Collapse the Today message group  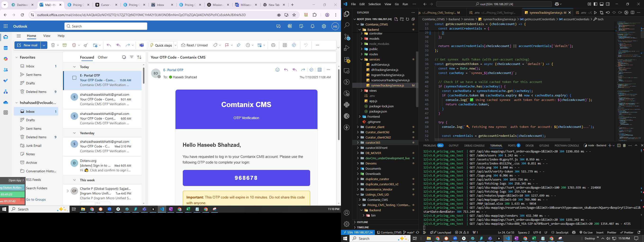[x=74, y=67]
